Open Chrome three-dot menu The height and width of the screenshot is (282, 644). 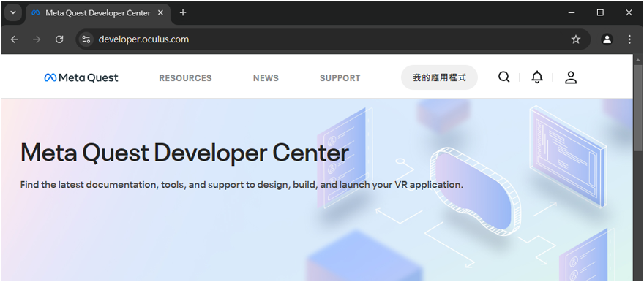tap(629, 39)
